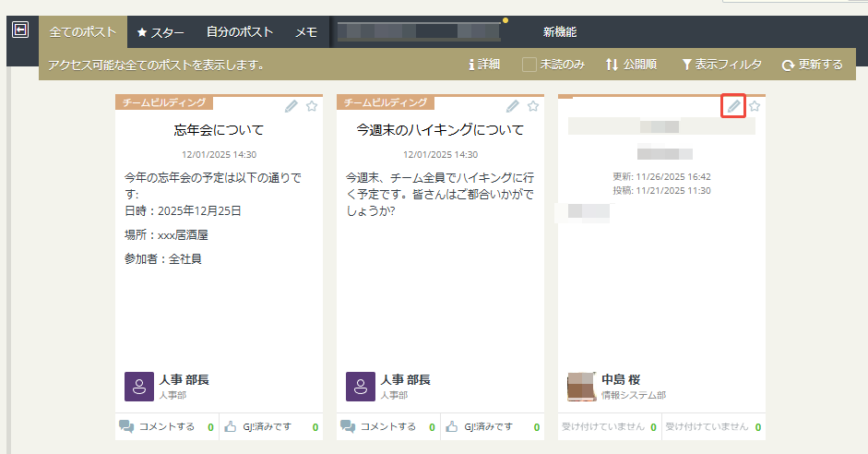Click 人事 部長 avatar on ハイキング post

361,387
